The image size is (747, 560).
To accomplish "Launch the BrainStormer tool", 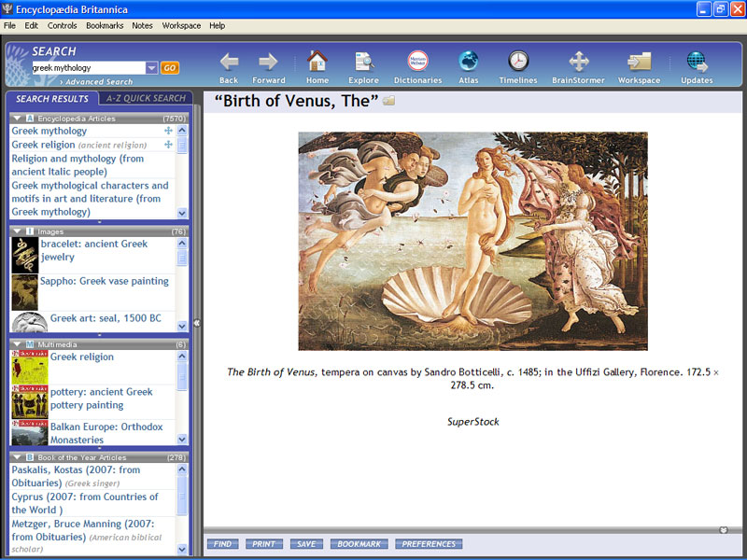I will tap(578, 62).
